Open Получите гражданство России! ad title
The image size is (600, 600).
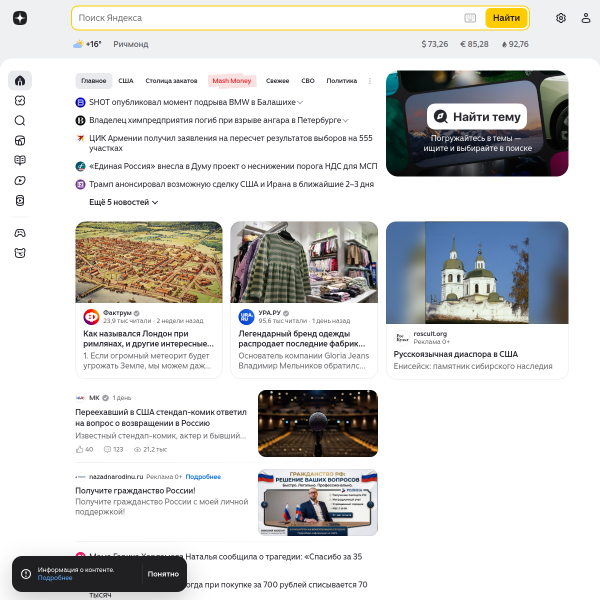pyautogui.click(x=135, y=491)
